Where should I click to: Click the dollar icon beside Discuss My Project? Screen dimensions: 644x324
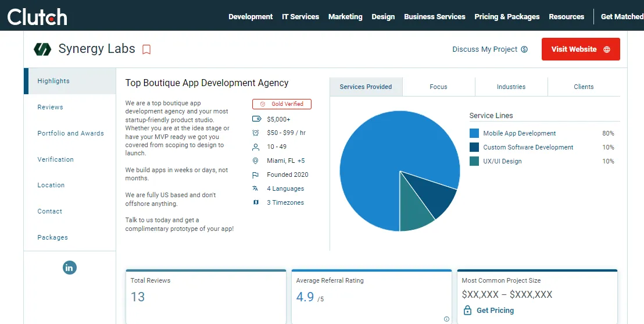point(524,49)
